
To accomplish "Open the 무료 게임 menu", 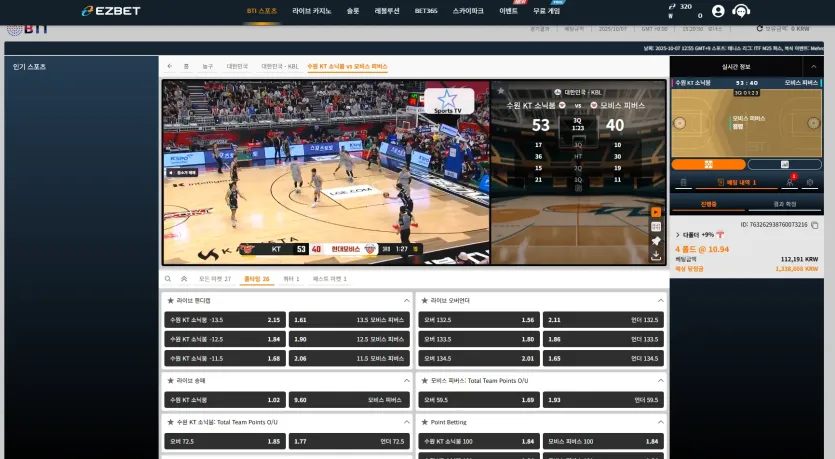I will point(546,11).
